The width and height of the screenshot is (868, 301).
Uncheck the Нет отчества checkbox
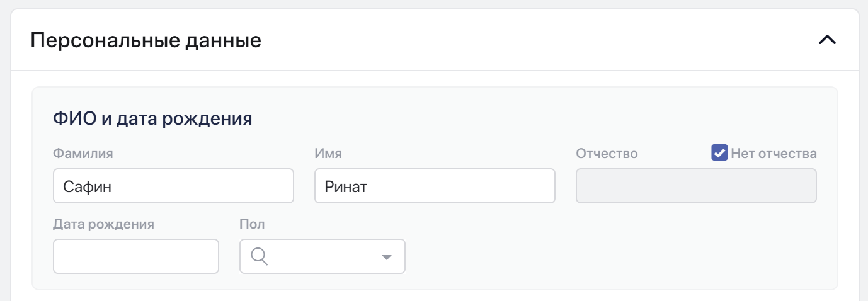coord(719,153)
